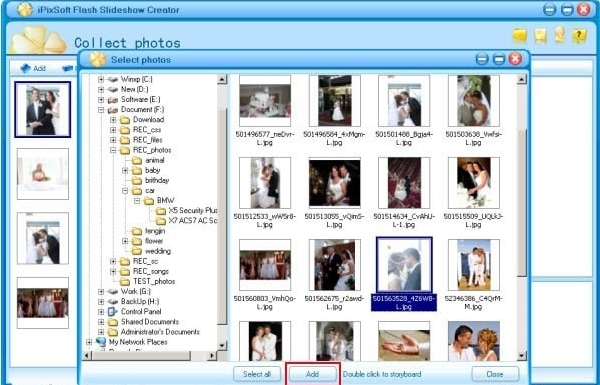Expand the Download folder
Image resolution: width=600 pixels, height=385 pixels.
[x=113, y=120]
